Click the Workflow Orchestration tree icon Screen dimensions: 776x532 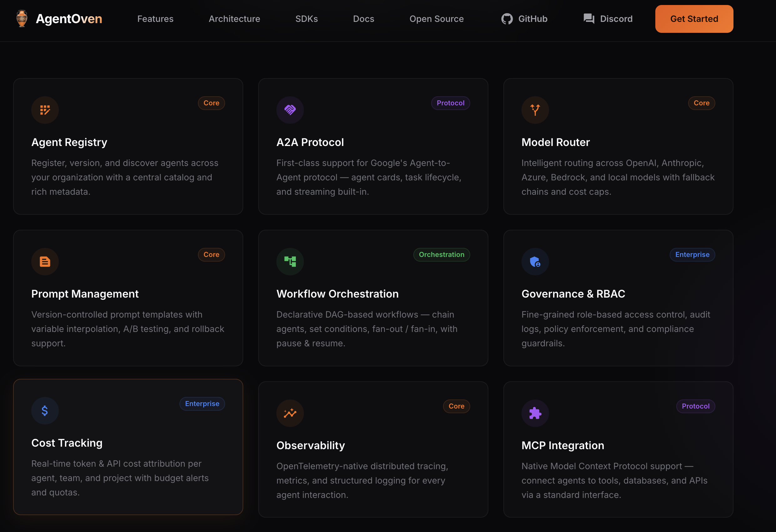coord(290,262)
